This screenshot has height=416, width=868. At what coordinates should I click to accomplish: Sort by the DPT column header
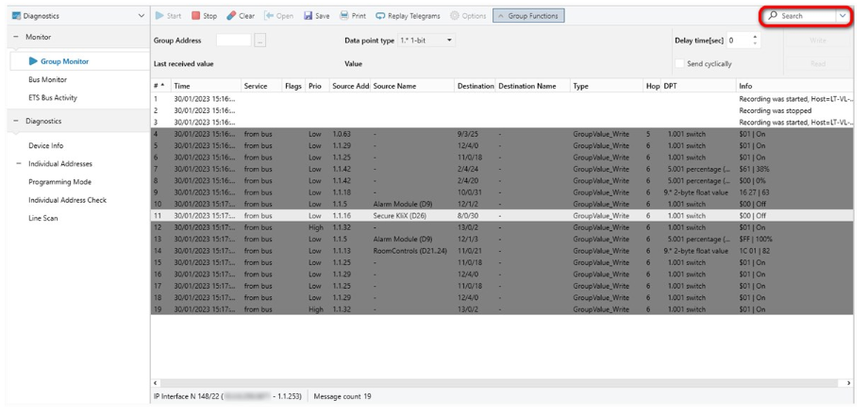[x=698, y=86]
